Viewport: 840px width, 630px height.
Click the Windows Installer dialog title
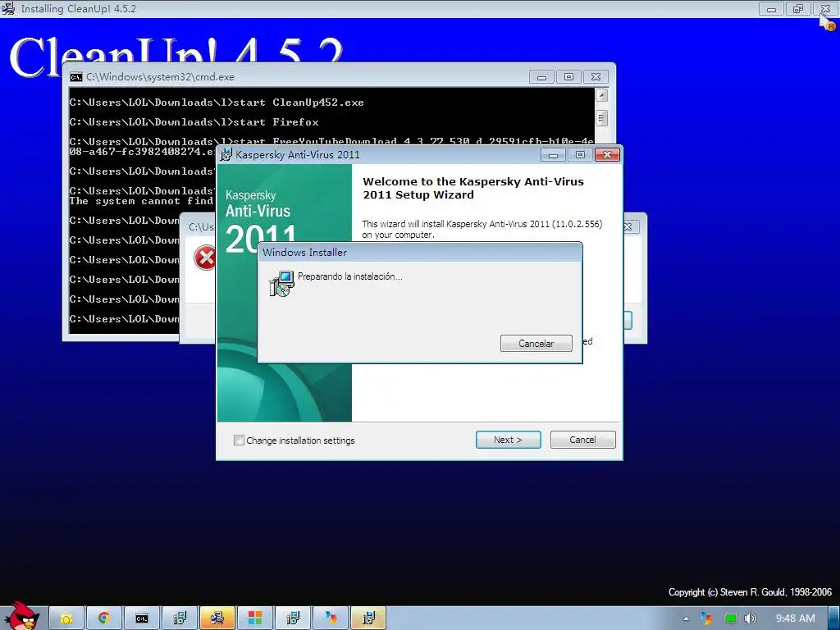(x=304, y=253)
